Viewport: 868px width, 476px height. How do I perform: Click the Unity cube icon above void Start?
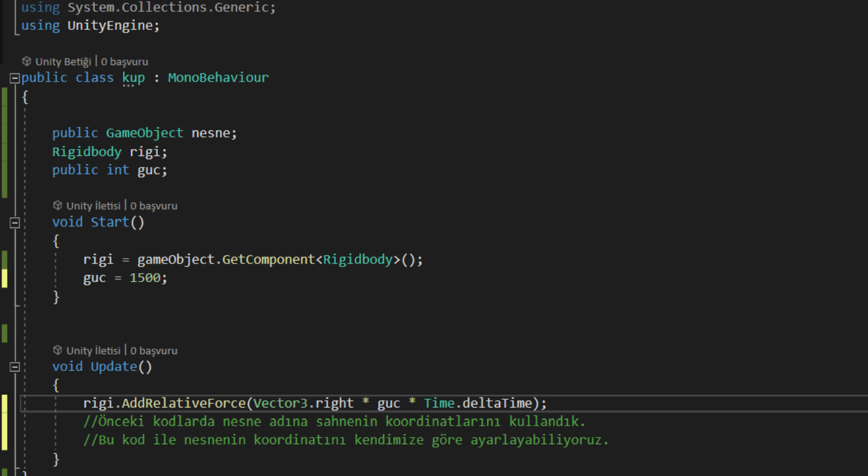(x=58, y=205)
